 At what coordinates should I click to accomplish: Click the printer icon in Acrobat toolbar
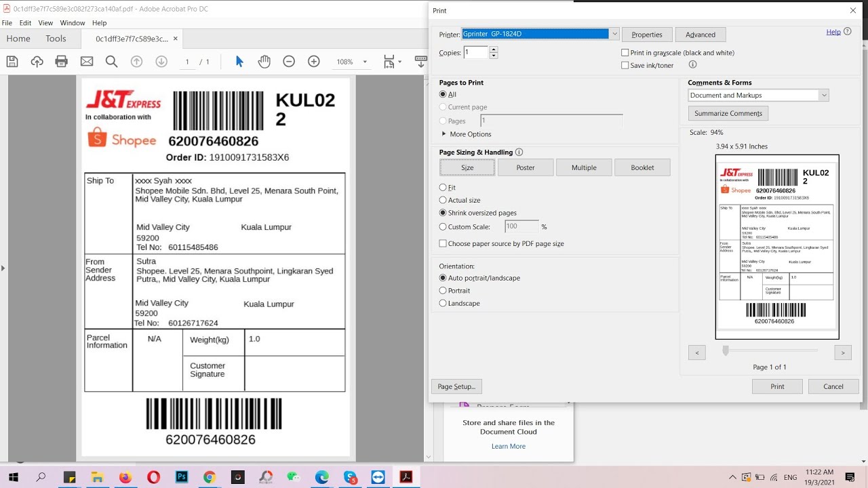coord(62,62)
